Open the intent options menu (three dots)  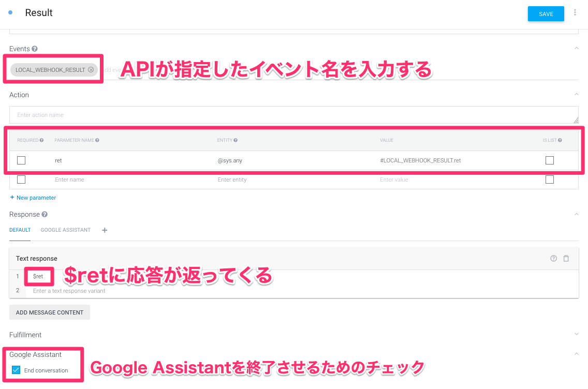coord(576,12)
